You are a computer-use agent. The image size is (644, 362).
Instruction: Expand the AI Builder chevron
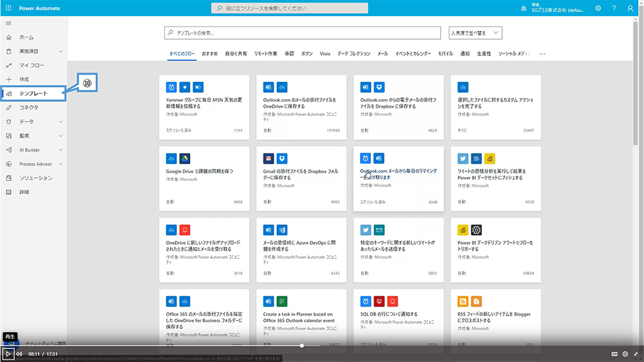[61, 150]
